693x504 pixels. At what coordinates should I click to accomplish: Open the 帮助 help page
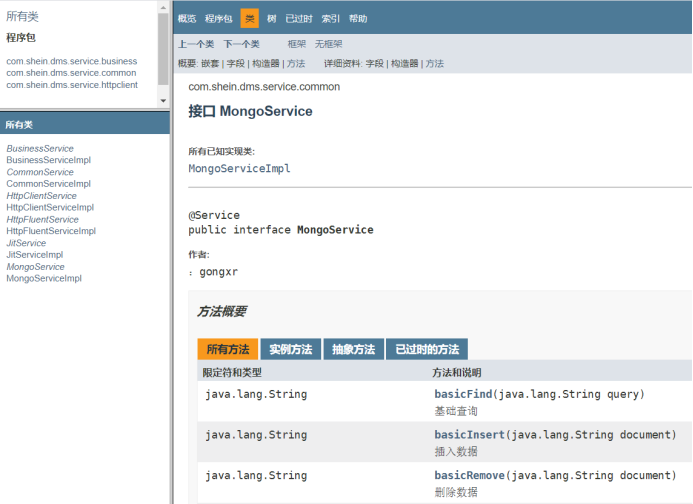coord(357,19)
